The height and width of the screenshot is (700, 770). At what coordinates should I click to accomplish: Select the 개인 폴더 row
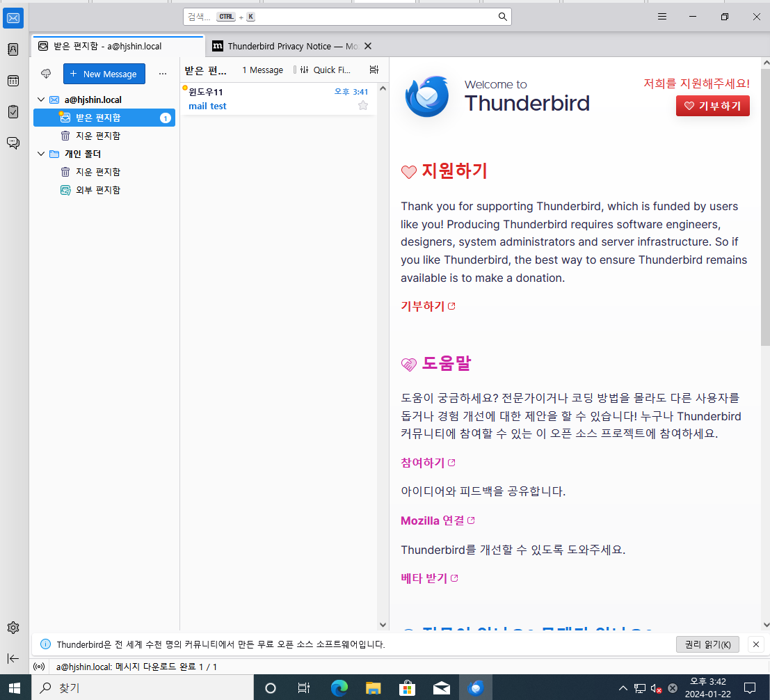pos(104,154)
